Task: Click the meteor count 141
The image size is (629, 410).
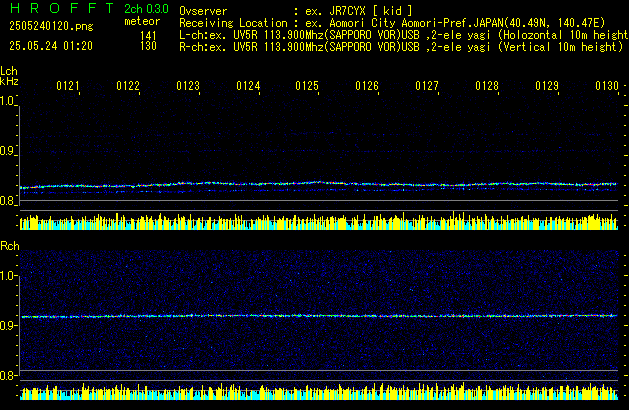Action: pyautogui.click(x=148, y=36)
